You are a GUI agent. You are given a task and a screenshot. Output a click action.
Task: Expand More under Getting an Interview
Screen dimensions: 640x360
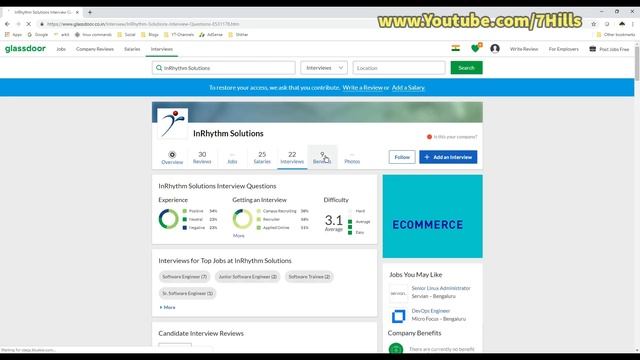click(239, 236)
